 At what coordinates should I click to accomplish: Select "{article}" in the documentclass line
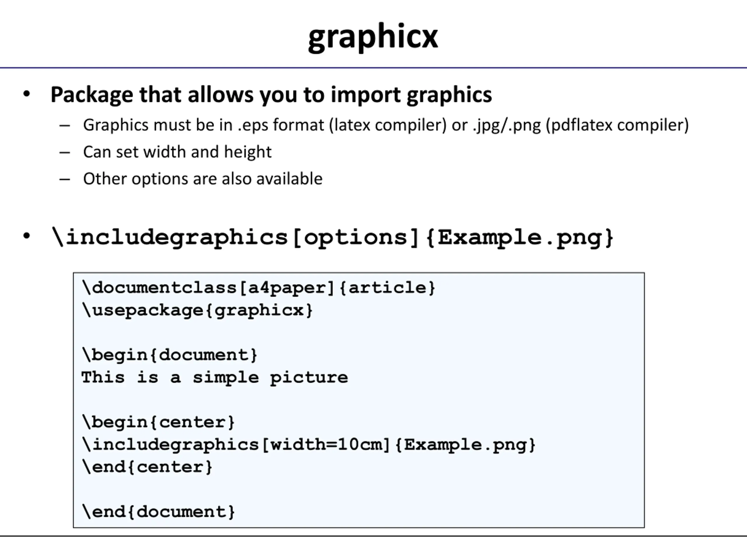[387, 288]
